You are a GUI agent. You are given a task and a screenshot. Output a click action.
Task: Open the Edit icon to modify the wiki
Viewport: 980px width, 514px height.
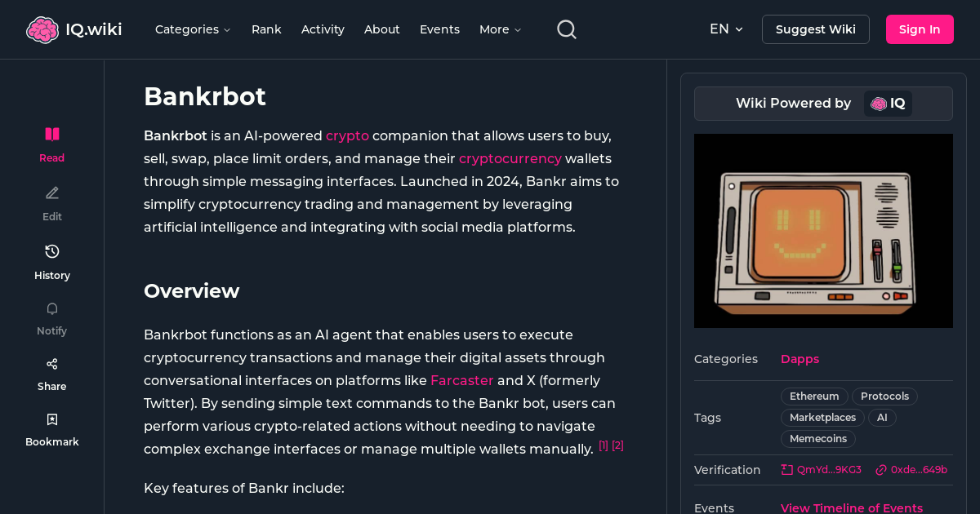(51, 193)
